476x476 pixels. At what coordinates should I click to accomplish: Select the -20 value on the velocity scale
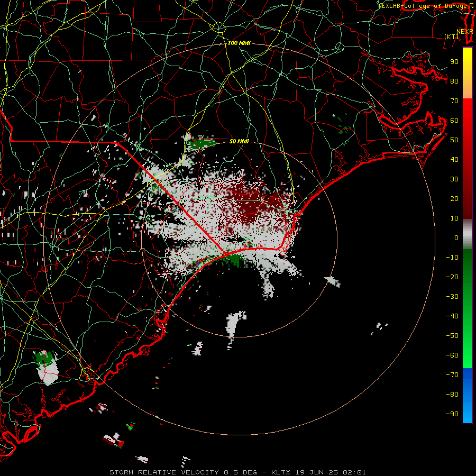pos(452,277)
